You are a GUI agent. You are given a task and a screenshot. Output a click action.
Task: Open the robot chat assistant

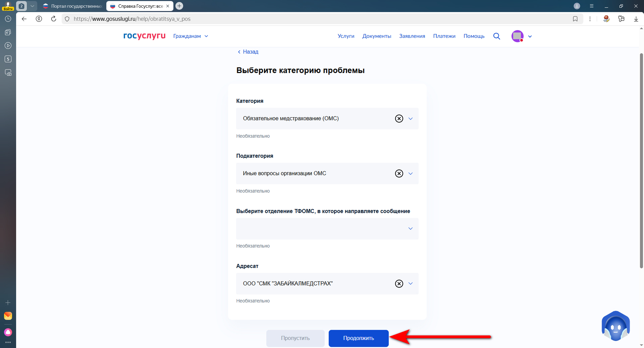pos(615,326)
